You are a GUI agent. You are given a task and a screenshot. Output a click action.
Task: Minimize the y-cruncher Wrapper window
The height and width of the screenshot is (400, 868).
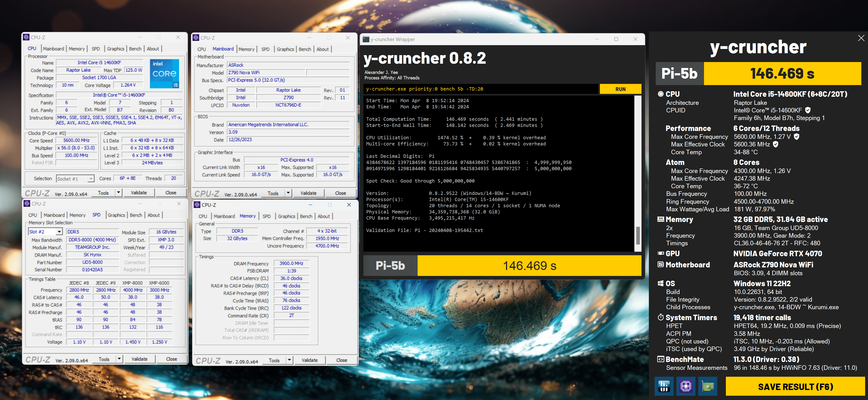point(597,39)
